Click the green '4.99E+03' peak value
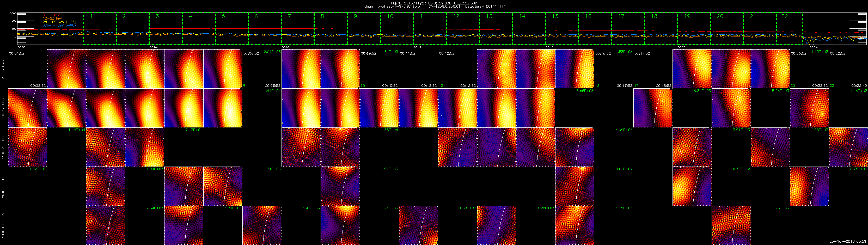The width and height of the screenshot is (868, 245). [624, 130]
